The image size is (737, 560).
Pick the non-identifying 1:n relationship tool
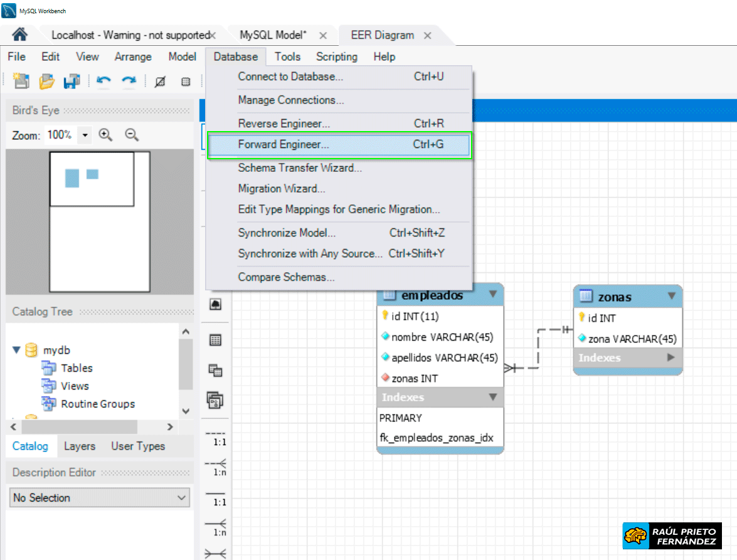point(216,468)
